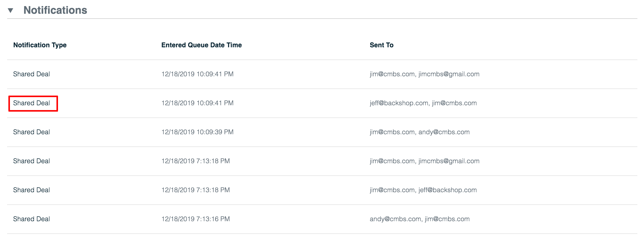Click second row's 10:09:41 PM timestamp
This screenshot has height=240, width=644.
click(197, 103)
